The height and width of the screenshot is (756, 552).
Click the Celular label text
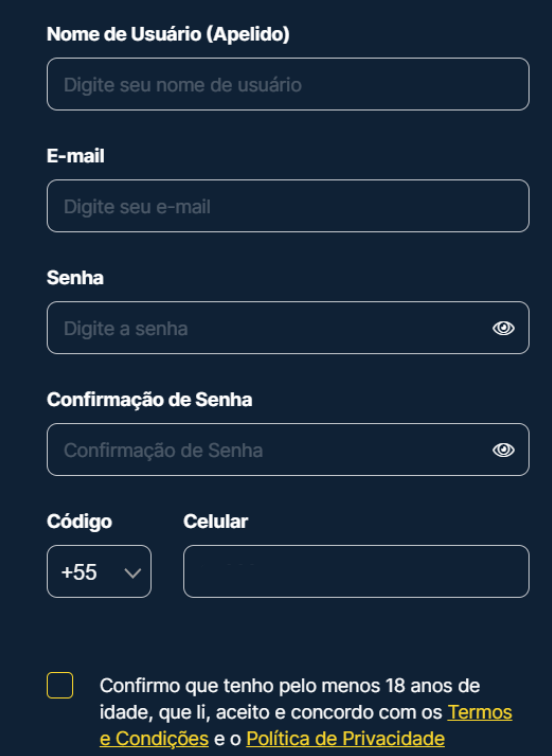click(x=215, y=522)
